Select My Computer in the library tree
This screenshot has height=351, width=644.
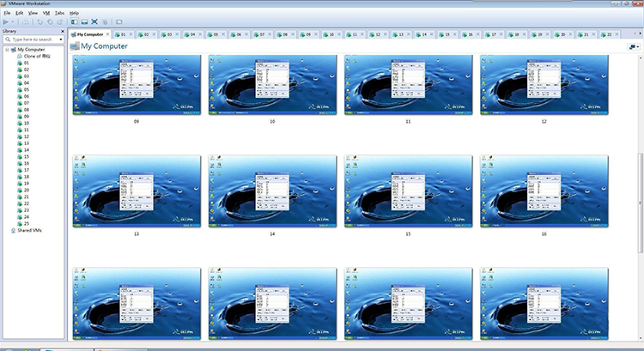(x=31, y=49)
